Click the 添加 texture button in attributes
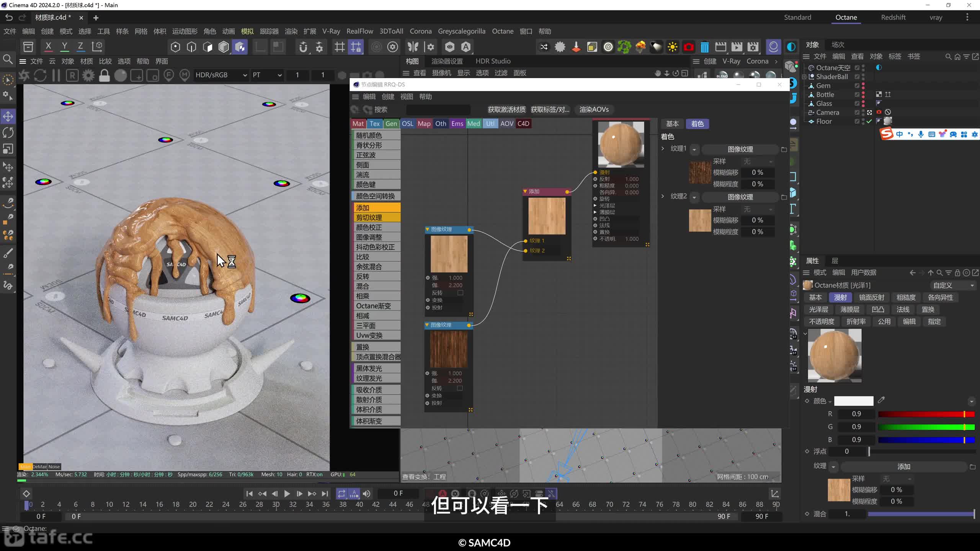The height and width of the screenshot is (551, 980). (904, 467)
